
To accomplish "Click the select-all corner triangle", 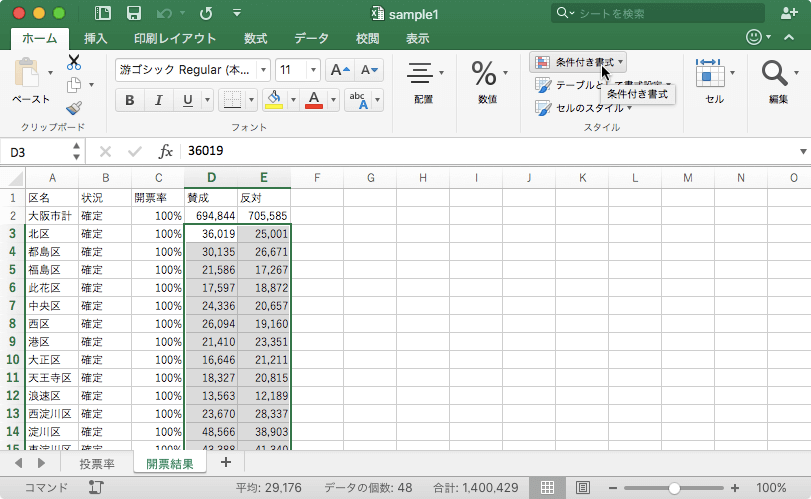I will coord(16,178).
